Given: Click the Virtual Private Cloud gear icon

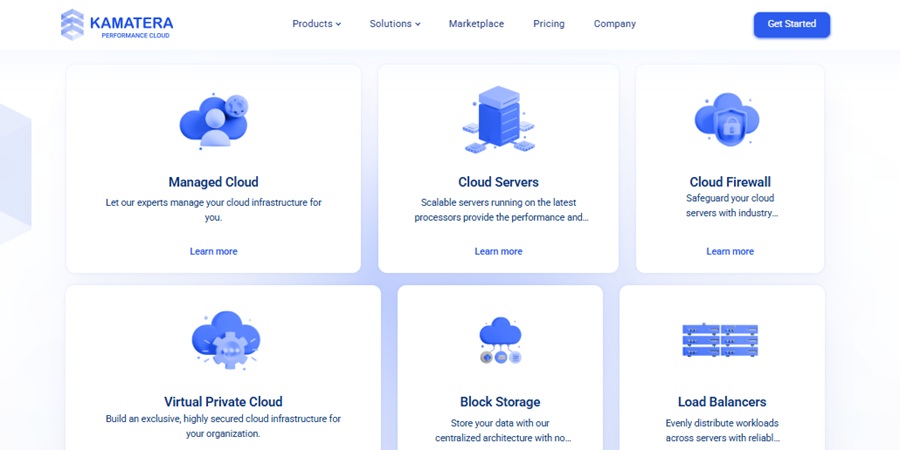Looking at the screenshot, I should [x=224, y=341].
